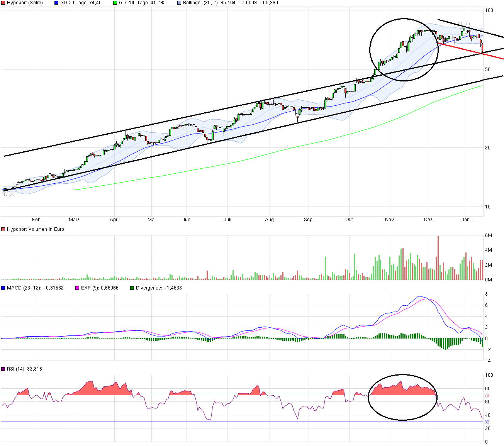Click the blue 30 threshold on the RSI axis
The image size is (504, 447).
[x=487, y=422]
